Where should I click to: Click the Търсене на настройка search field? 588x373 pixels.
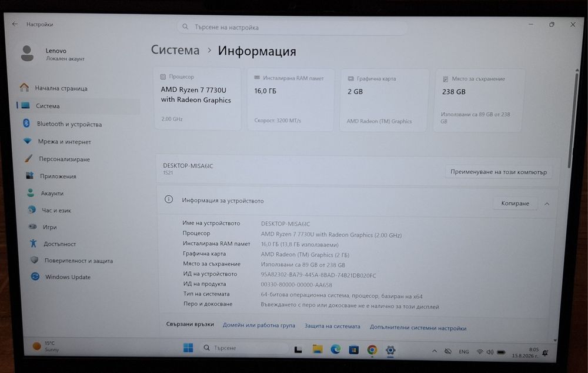[292, 28]
